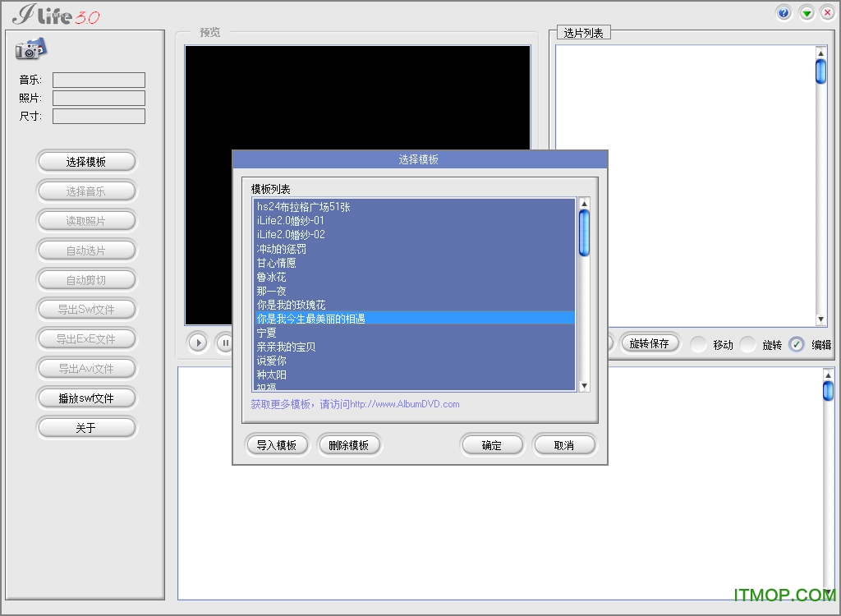Select template iLife2.0婚纱-01

pyautogui.click(x=414, y=221)
